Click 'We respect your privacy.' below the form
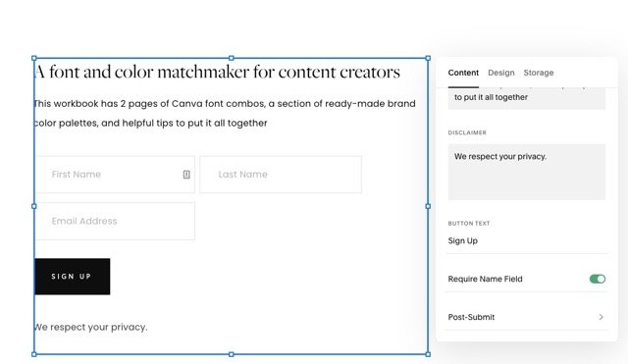This screenshot has width=628, height=364. (91, 327)
